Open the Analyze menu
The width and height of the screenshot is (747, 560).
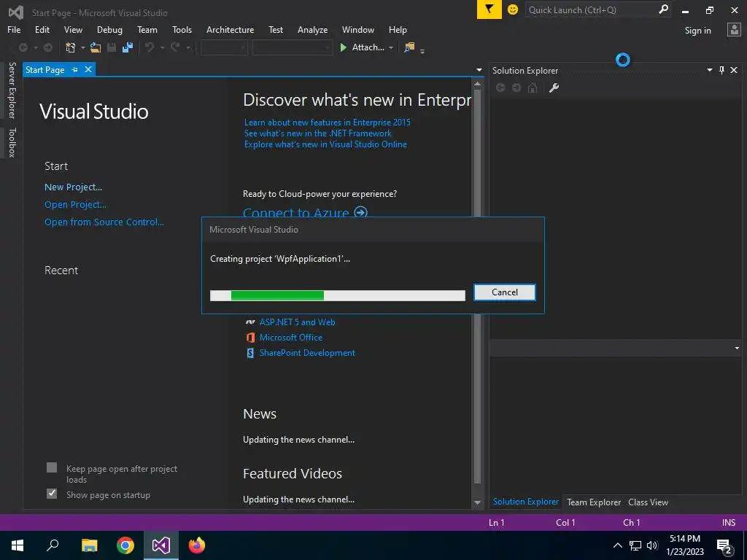click(x=312, y=29)
